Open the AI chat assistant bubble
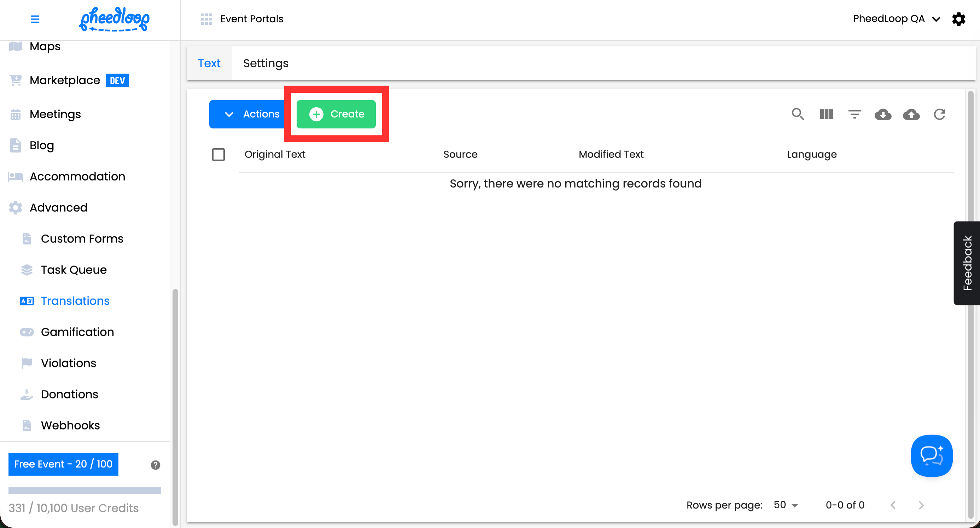 click(931, 455)
